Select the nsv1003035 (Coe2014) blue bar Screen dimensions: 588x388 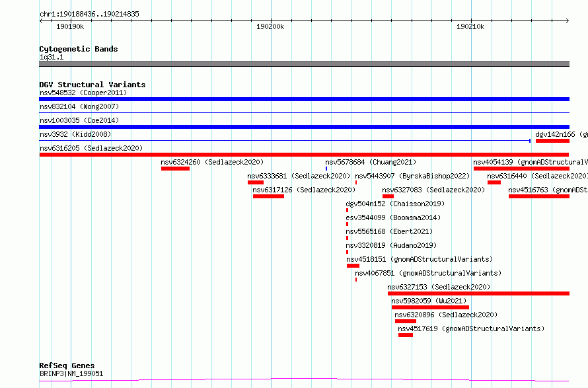click(x=304, y=127)
